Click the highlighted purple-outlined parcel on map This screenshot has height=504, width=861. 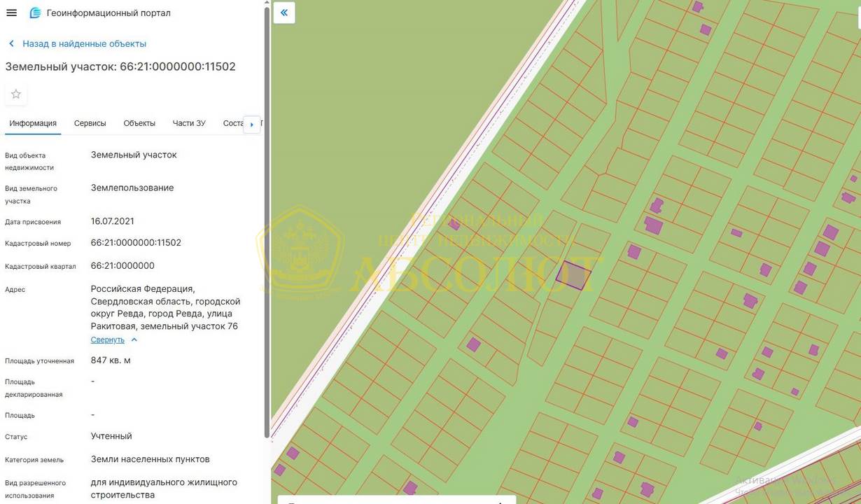[x=573, y=275]
